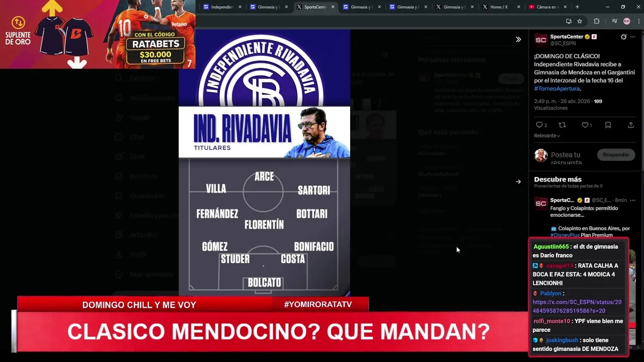Image resolution: width=644 pixels, height=362 pixels.
Task: Click the Responder button
Action: [616, 155]
